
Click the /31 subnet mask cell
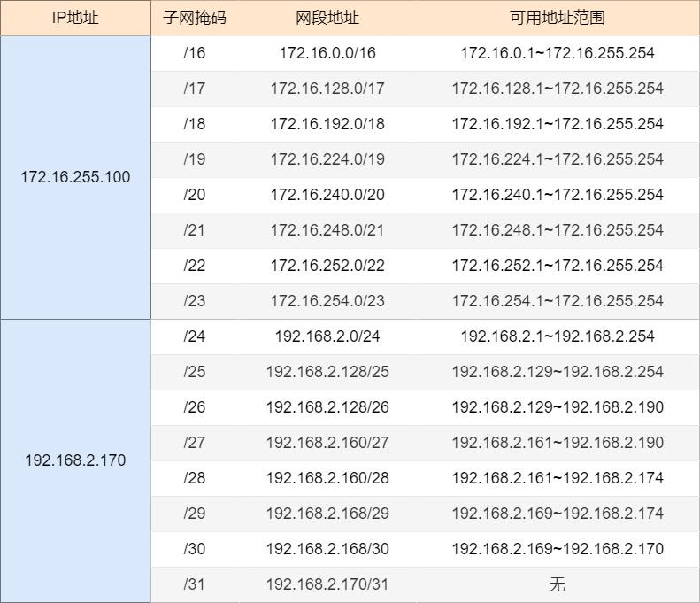click(195, 584)
